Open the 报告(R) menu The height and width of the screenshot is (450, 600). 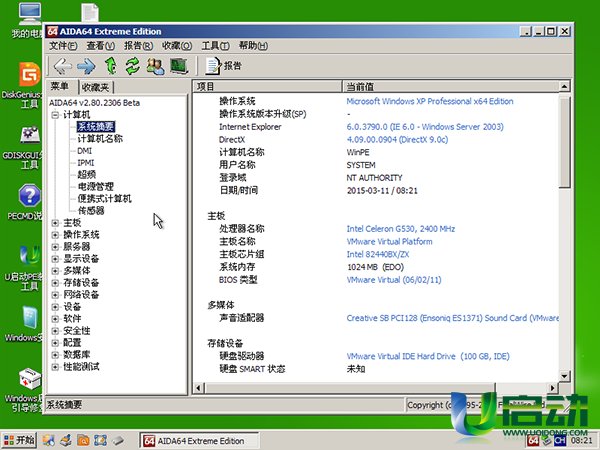pos(139,46)
